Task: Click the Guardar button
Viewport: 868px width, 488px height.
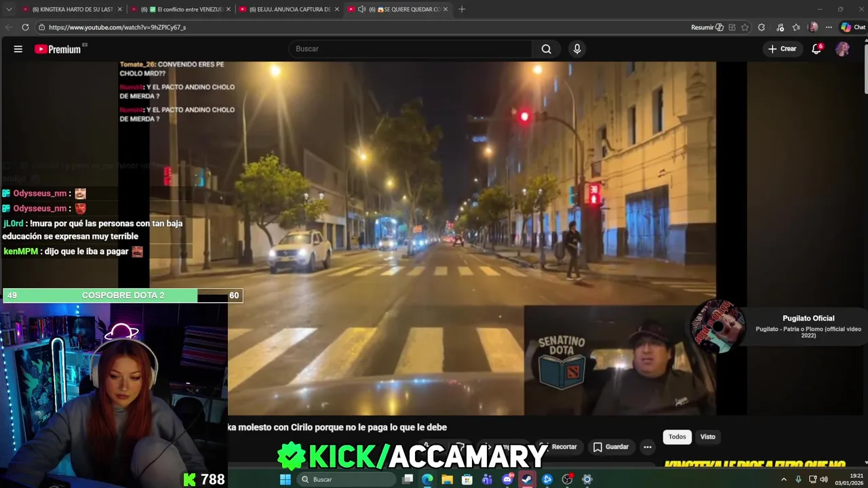Action: 611,447
